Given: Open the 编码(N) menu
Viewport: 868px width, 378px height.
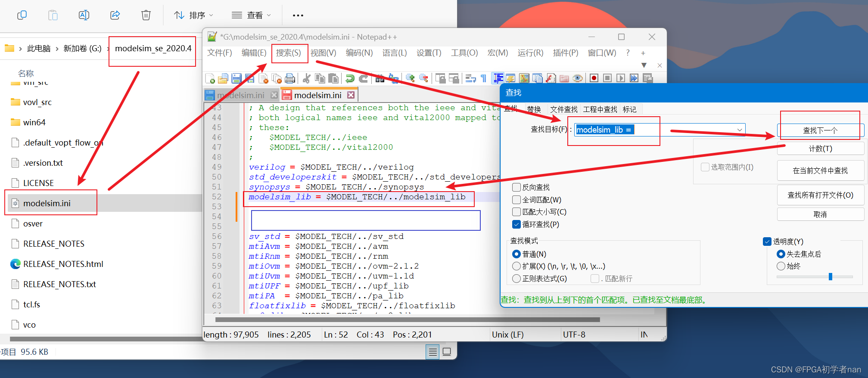Looking at the screenshot, I should tap(359, 53).
